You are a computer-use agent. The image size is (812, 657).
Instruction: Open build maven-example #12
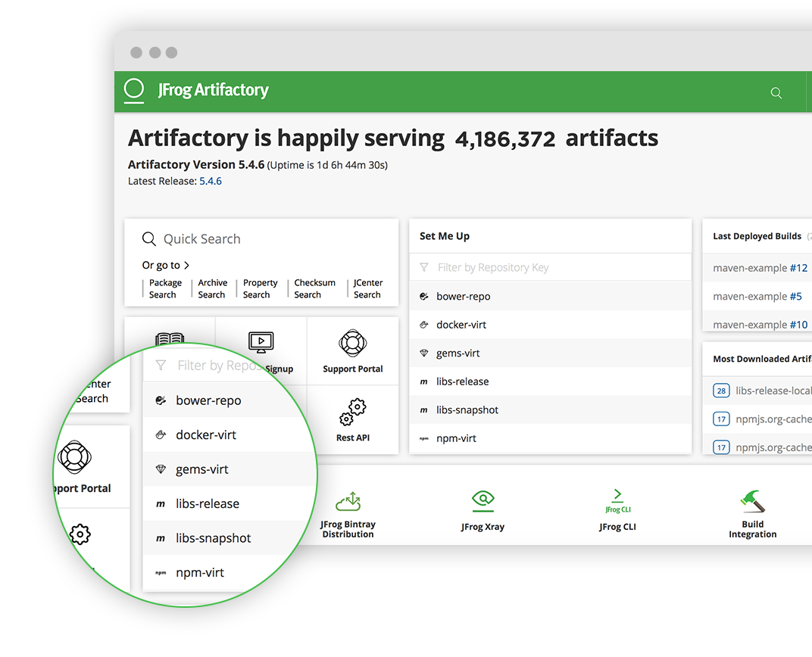760,268
